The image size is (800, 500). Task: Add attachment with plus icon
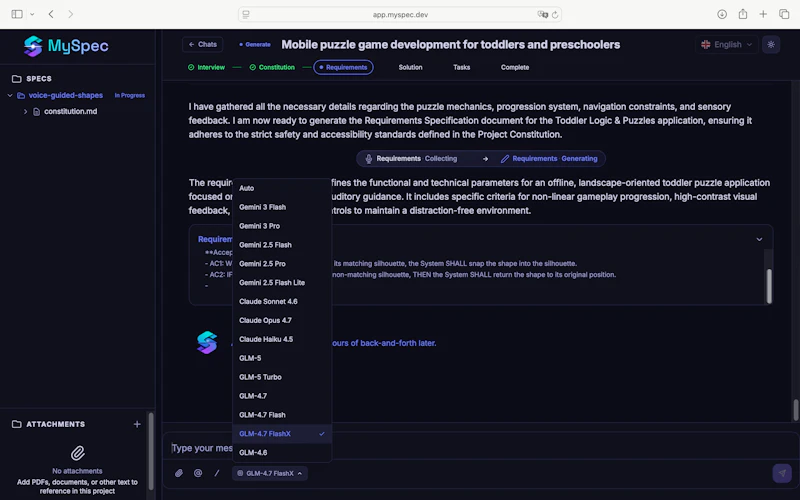(137, 424)
